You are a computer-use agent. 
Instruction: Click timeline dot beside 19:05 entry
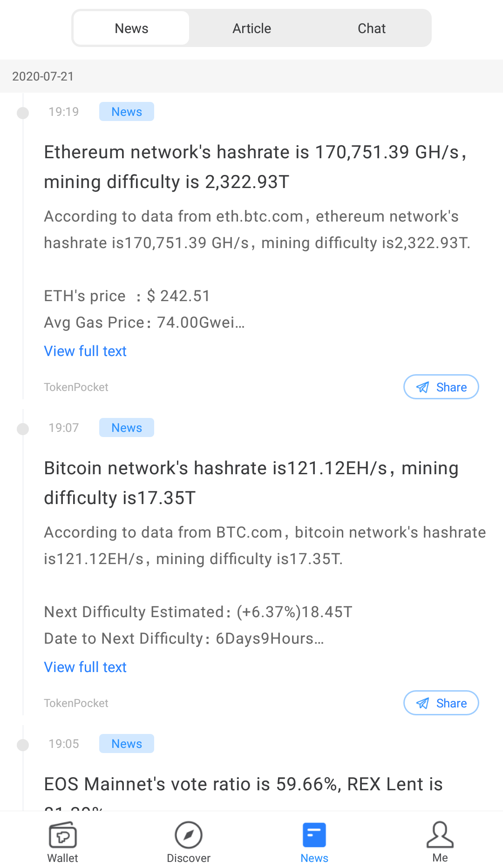(x=23, y=745)
